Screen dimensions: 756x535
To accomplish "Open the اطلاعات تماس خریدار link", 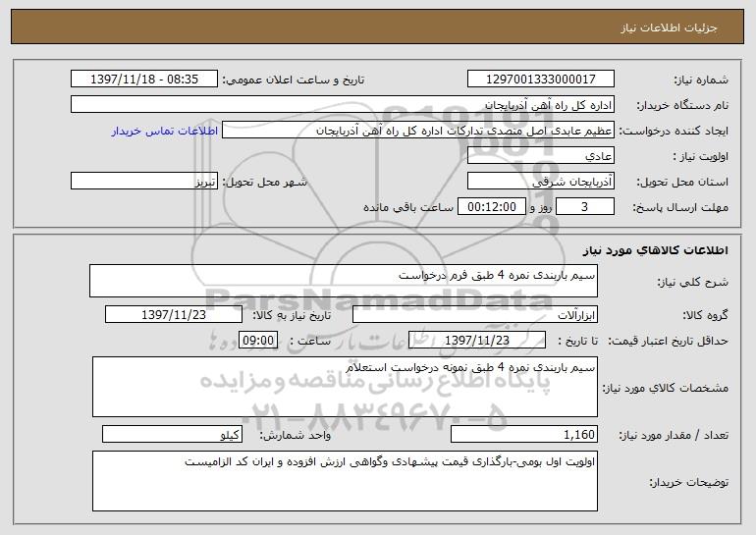I will point(165,132).
